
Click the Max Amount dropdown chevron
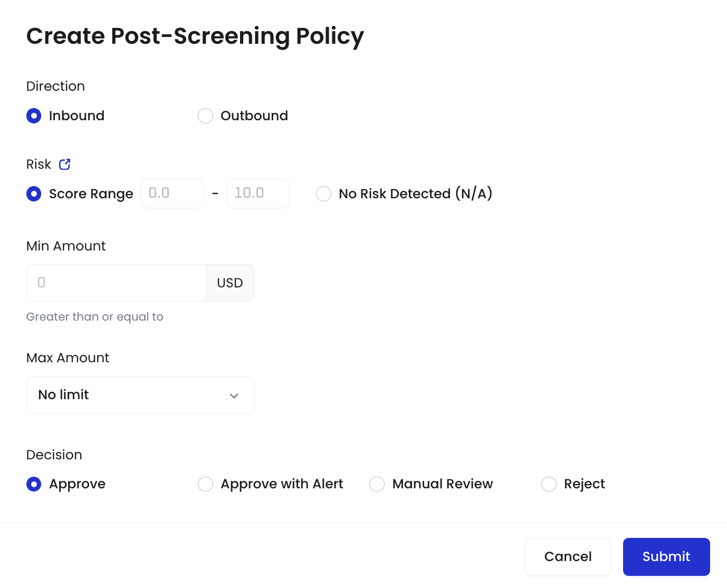point(234,396)
